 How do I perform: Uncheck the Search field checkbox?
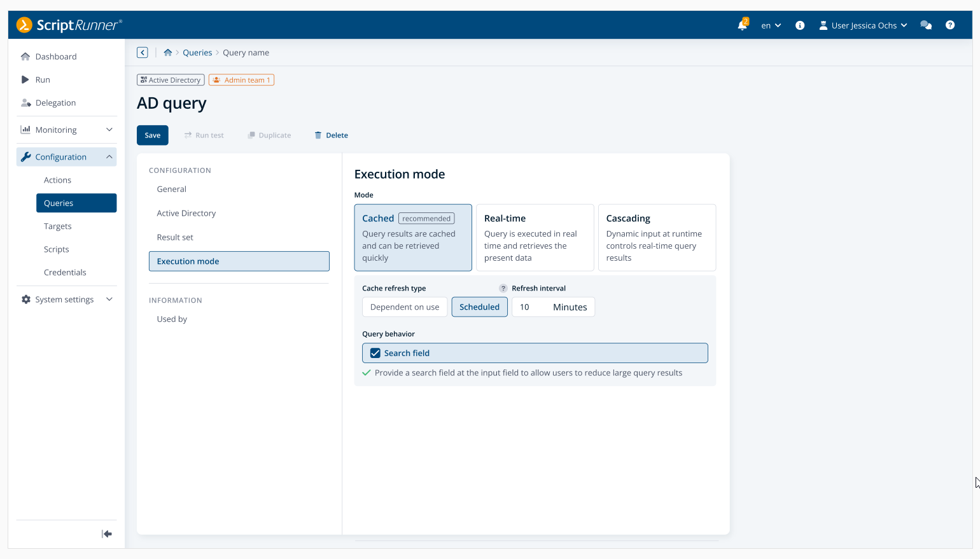point(375,353)
